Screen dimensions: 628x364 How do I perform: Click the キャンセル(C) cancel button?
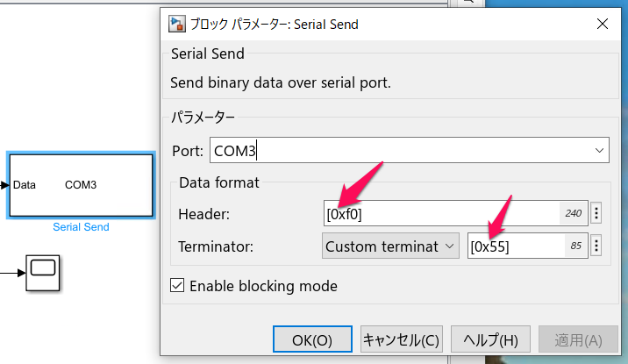point(402,339)
